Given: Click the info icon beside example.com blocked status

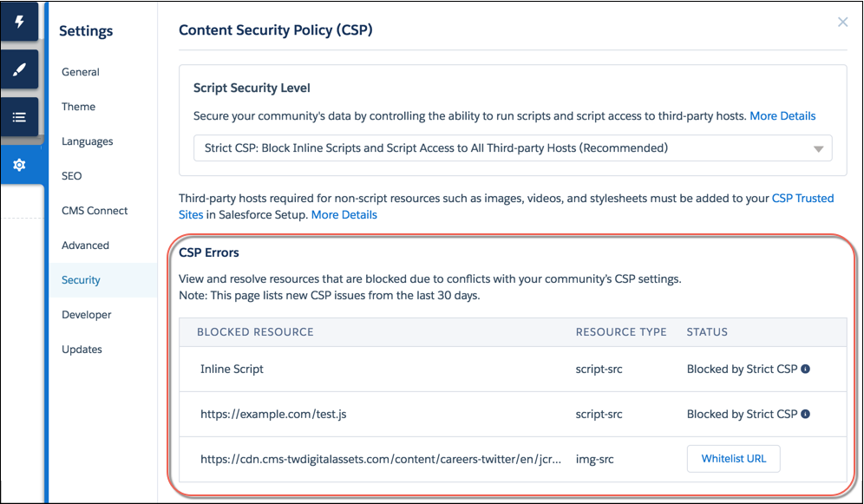Looking at the screenshot, I should coord(805,414).
